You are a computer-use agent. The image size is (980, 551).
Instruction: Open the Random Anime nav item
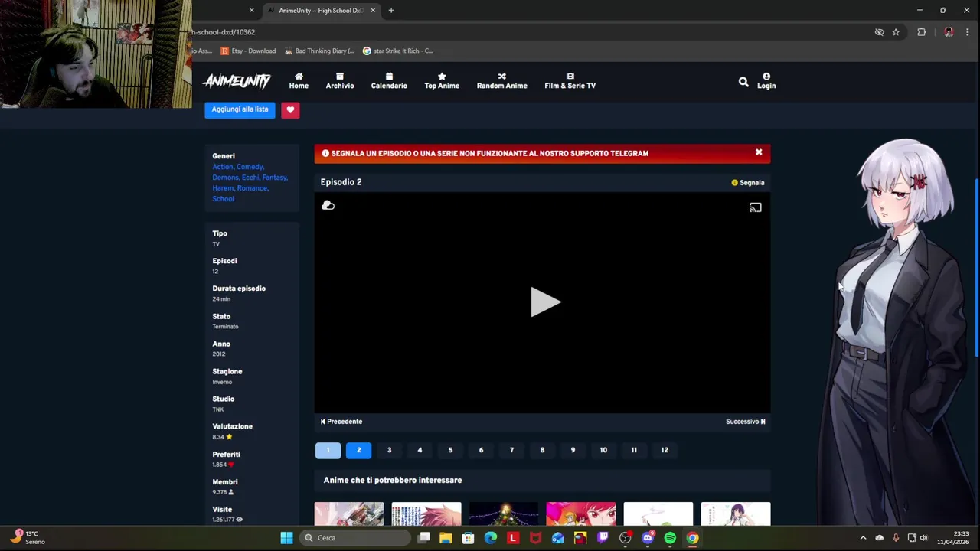pyautogui.click(x=502, y=81)
